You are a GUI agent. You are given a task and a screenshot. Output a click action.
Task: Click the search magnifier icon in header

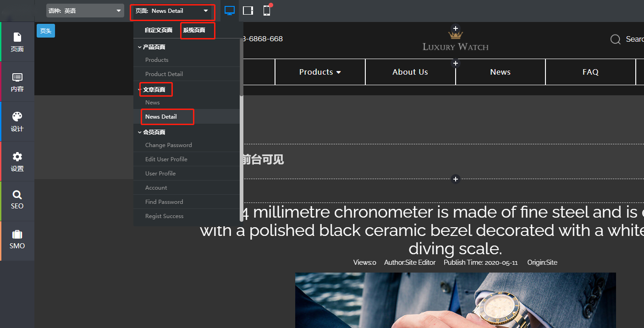(615, 39)
